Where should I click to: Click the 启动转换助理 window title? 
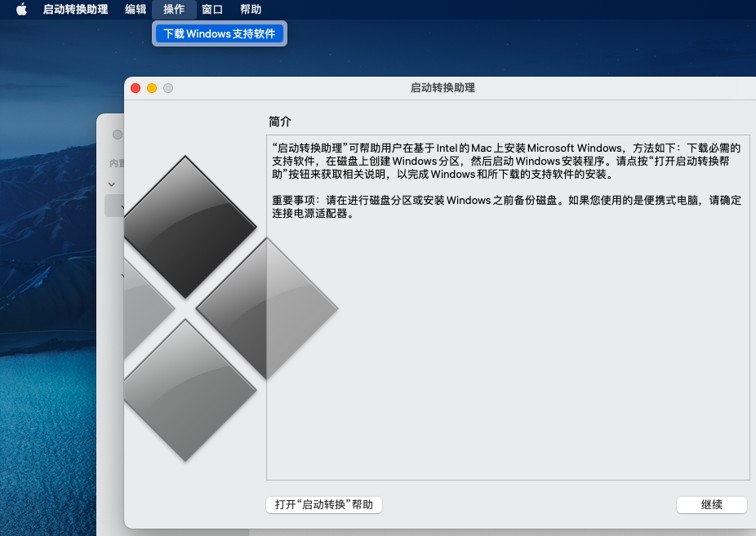442,87
